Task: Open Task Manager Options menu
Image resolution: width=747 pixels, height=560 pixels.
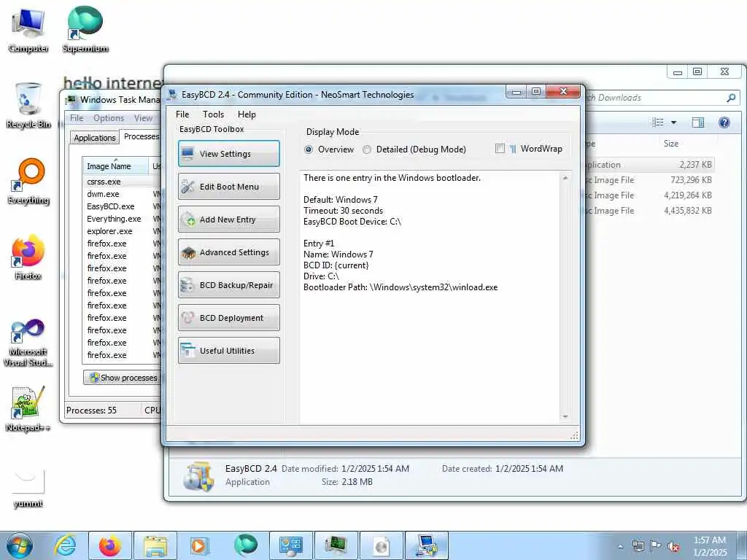Action: click(108, 118)
